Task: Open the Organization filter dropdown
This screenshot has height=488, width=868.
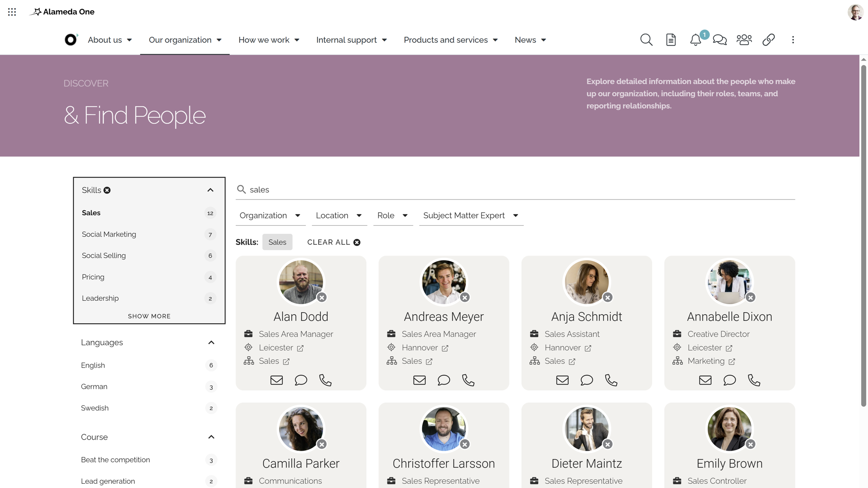Action: [270, 216]
